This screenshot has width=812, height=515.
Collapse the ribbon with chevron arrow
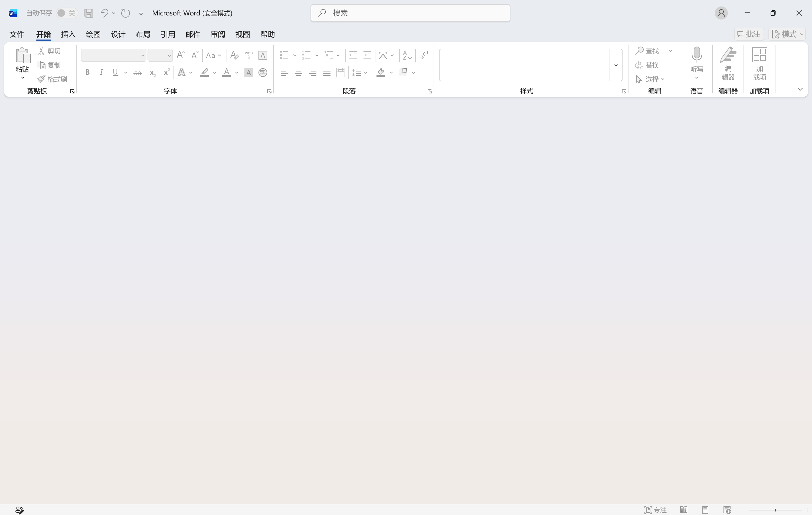[x=800, y=89]
